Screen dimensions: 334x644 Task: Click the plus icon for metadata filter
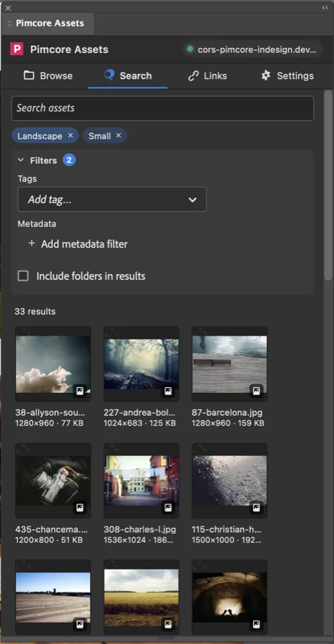31,243
